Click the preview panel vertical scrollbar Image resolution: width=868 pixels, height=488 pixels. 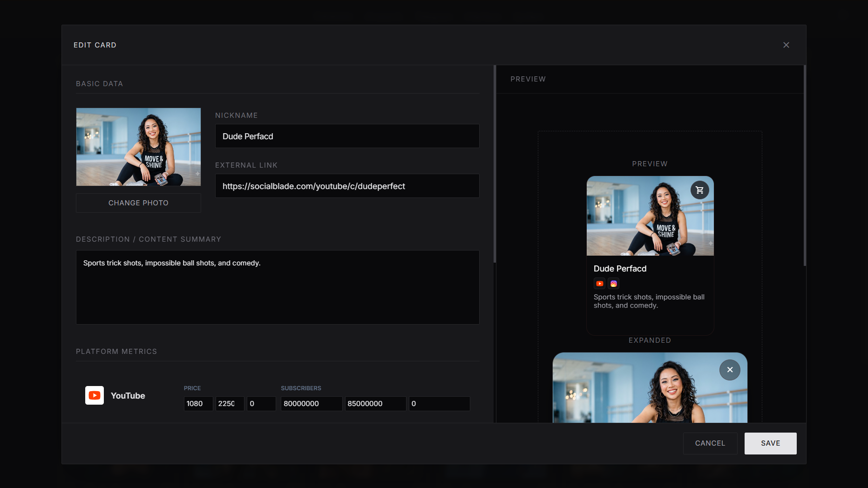pos(805,166)
